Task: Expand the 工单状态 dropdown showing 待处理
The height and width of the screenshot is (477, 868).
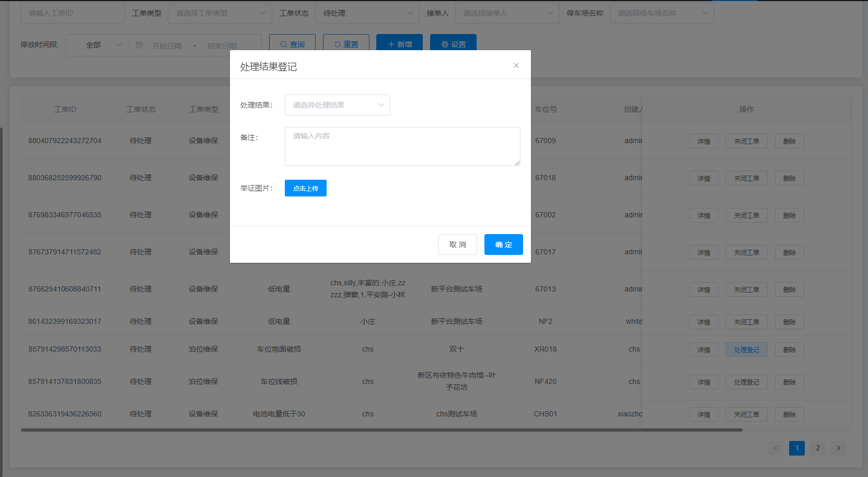Action: (367, 13)
